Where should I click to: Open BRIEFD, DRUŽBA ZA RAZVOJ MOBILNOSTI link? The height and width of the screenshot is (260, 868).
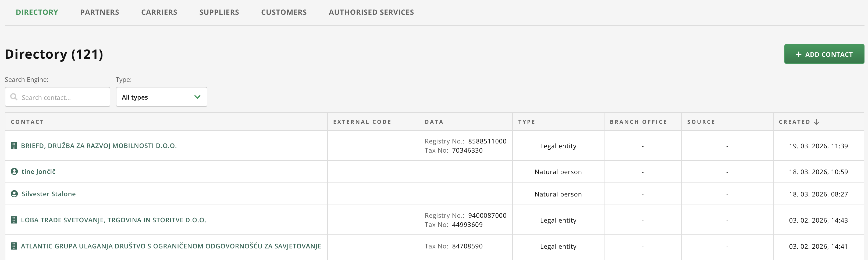(99, 146)
